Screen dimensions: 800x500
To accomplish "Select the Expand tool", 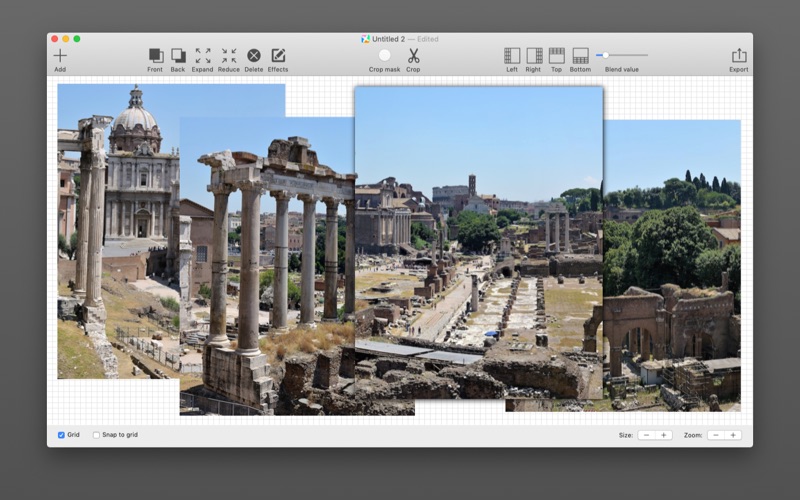I will click(x=203, y=56).
